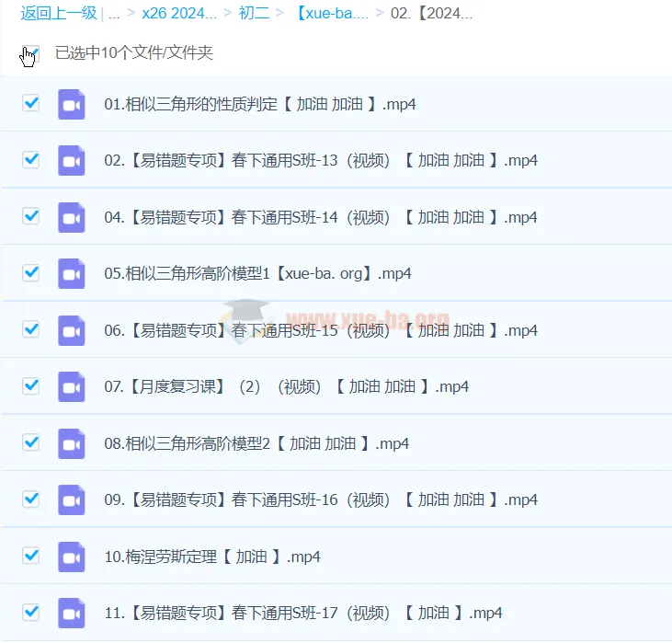Deselect checkbox for 06 春下通用S班-15 video
Viewport: 672px width, 643px height.
click(x=31, y=329)
